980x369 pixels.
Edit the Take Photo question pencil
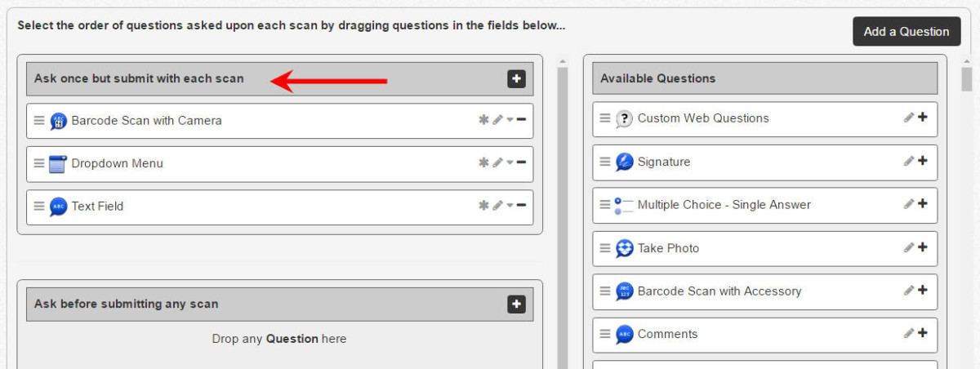[909, 247]
